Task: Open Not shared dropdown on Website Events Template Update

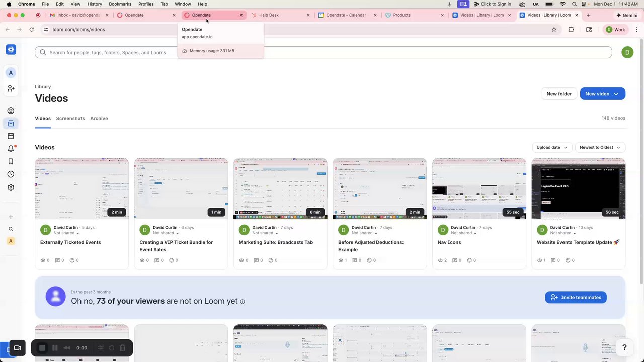Action: pyautogui.click(x=563, y=233)
